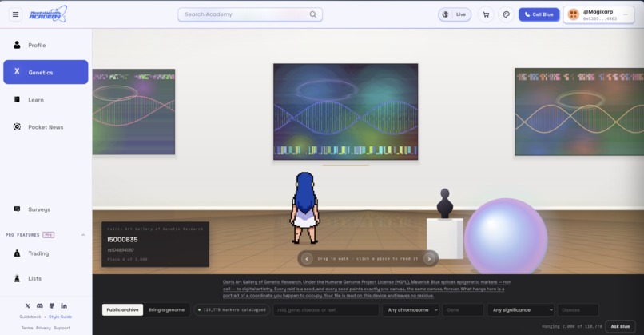Open the Discord social link
This screenshot has width=644, height=335.
point(39,305)
